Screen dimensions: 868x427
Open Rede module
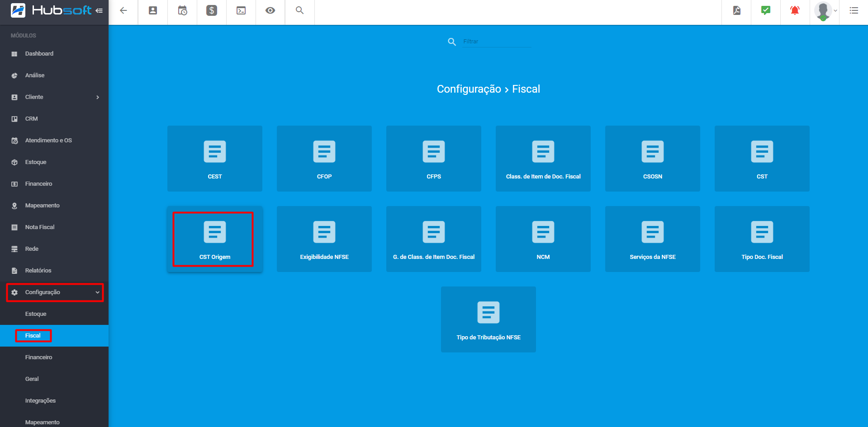click(x=54, y=249)
